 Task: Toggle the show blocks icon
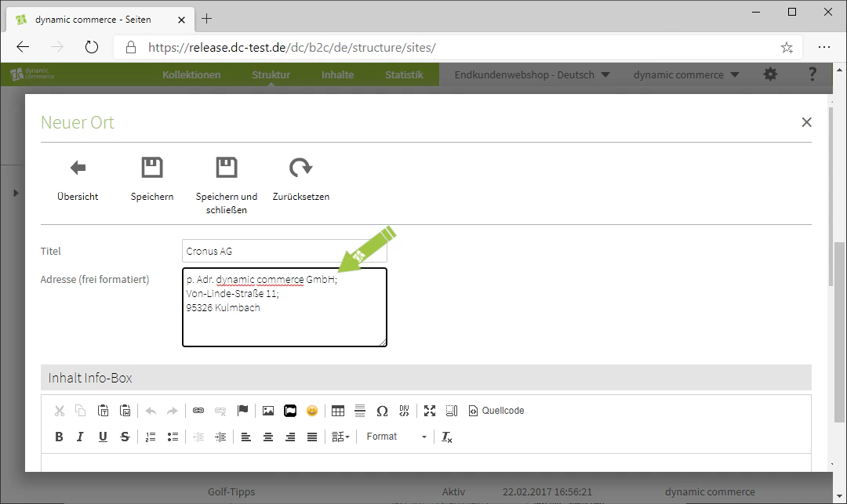tap(452, 411)
